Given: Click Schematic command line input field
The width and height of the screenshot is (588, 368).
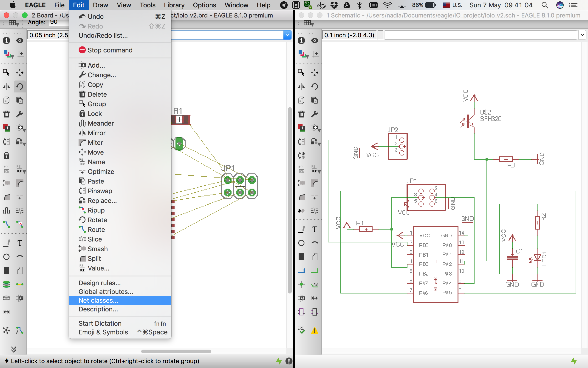Looking at the screenshot, I should [482, 35].
